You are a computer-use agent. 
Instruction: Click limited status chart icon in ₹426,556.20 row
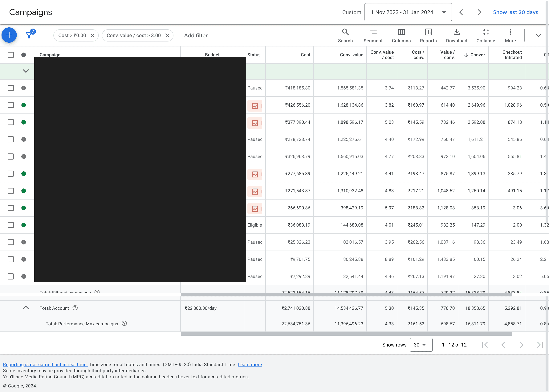pos(255,106)
